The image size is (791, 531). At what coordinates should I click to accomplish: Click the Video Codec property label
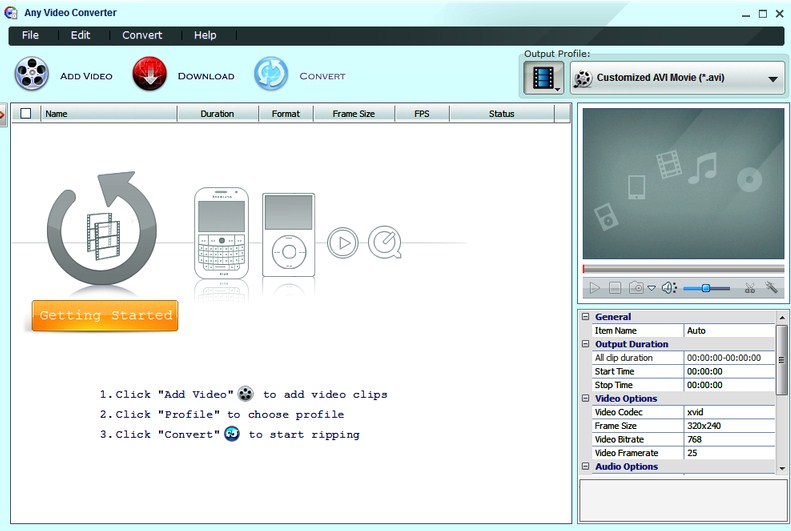618,412
